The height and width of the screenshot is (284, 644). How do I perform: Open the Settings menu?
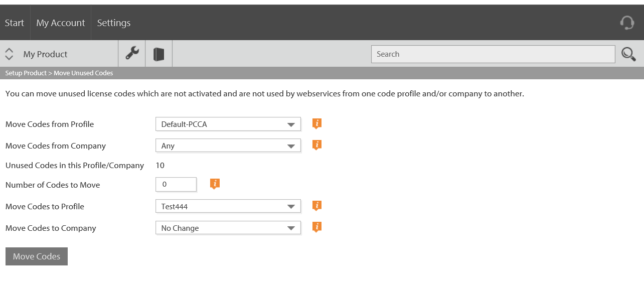tap(114, 23)
